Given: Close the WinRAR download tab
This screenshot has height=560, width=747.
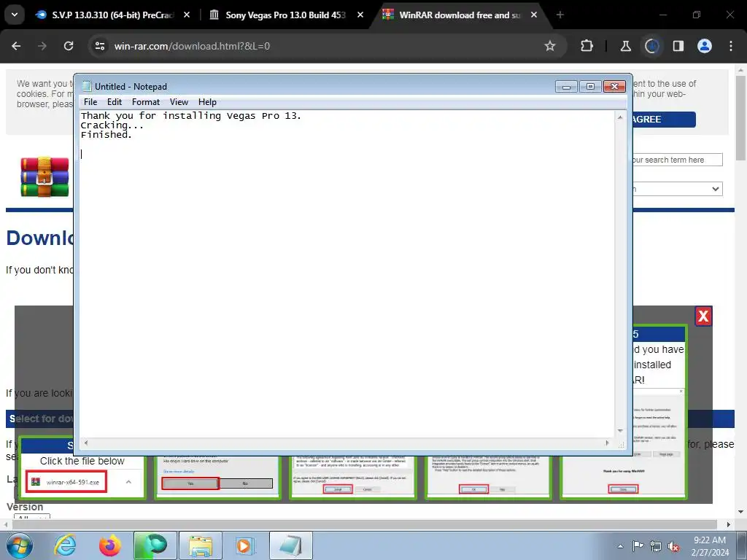Looking at the screenshot, I should (534, 15).
